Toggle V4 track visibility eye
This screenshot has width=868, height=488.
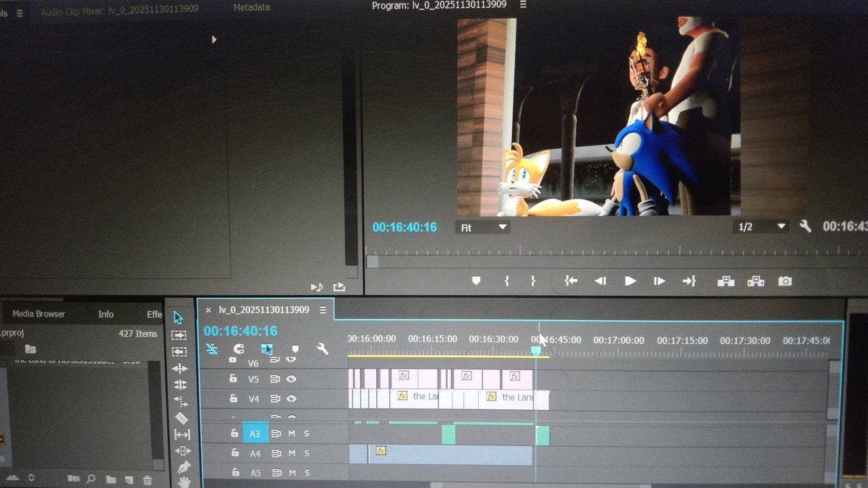click(x=292, y=398)
